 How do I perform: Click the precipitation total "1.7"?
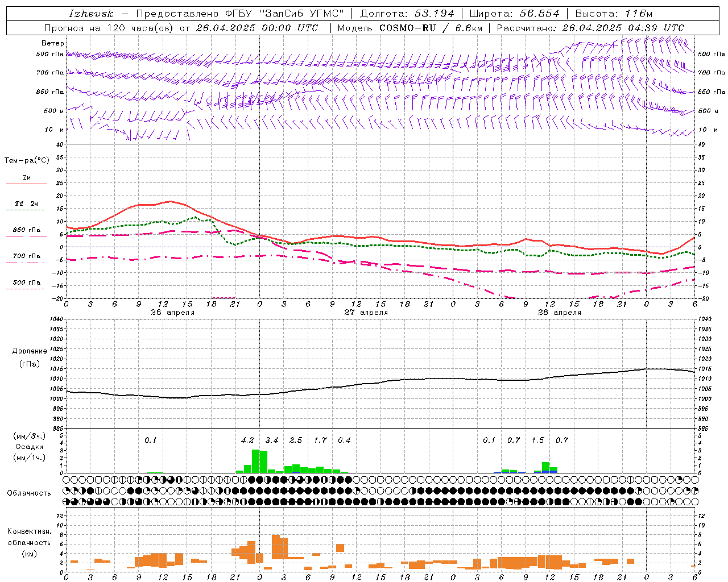pos(320,440)
